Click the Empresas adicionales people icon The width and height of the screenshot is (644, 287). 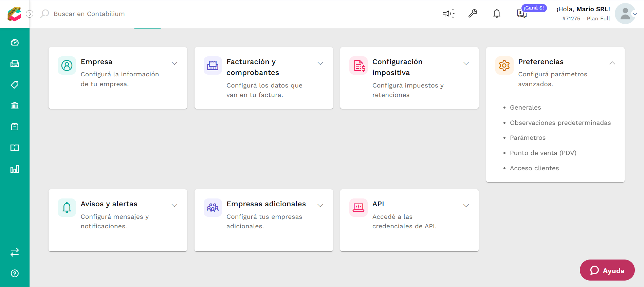click(x=213, y=208)
